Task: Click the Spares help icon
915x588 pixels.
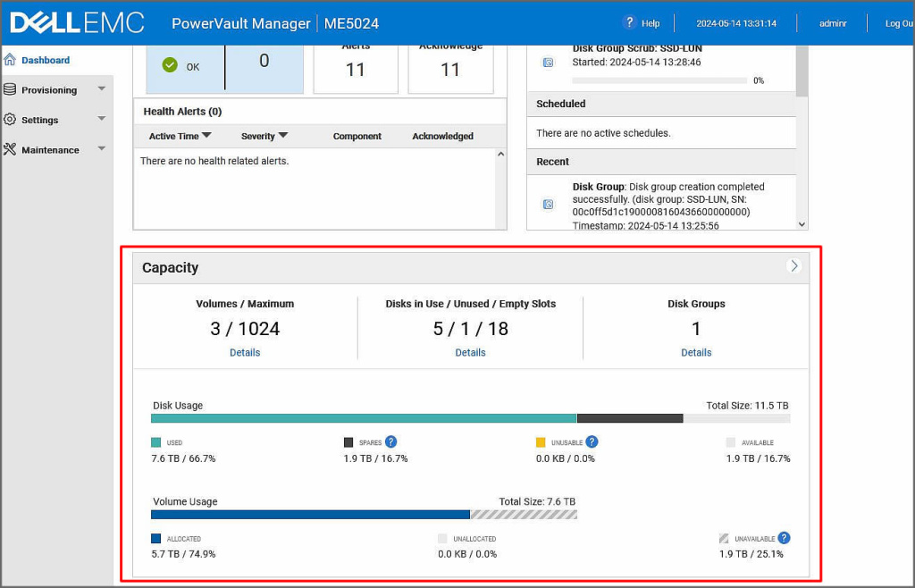Action: click(390, 441)
